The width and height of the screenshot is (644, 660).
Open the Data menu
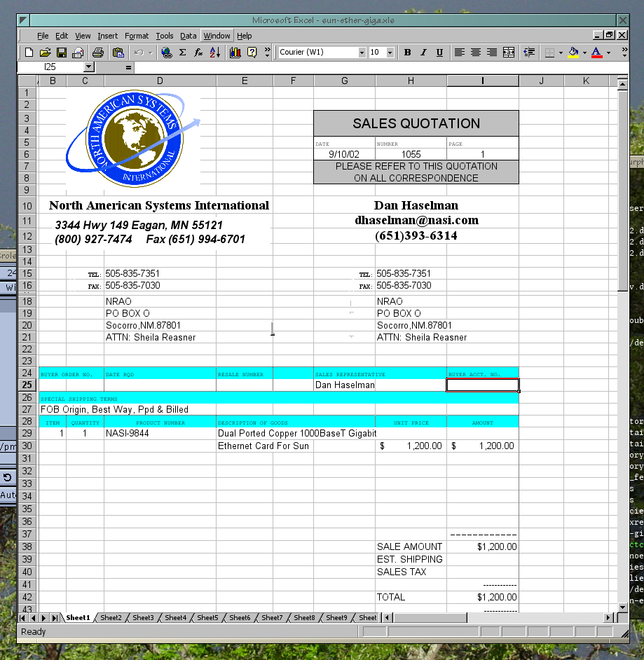(188, 36)
